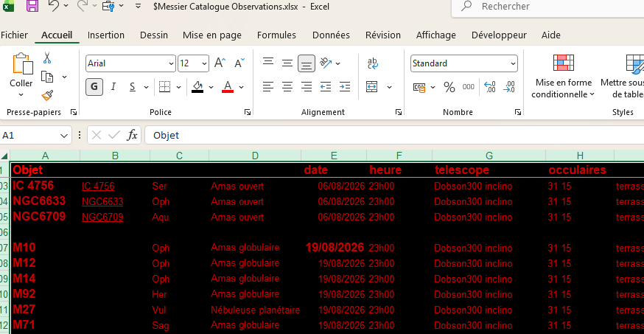Open the NGC6633 hyperlink

click(x=102, y=202)
